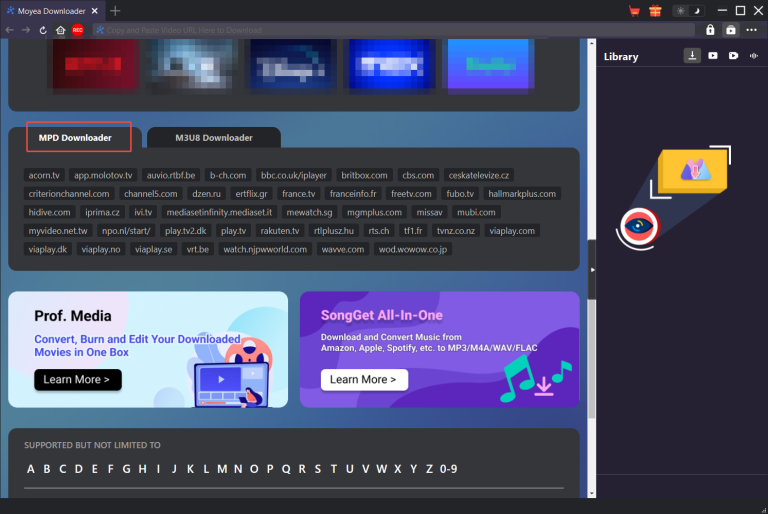Jump to 0-9 in supported sites

(448, 469)
